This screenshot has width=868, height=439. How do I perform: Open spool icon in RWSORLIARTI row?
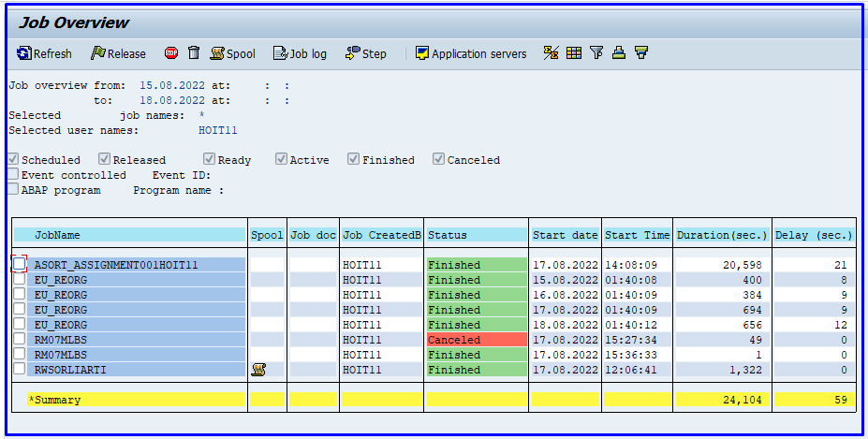click(x=258, y=370)
